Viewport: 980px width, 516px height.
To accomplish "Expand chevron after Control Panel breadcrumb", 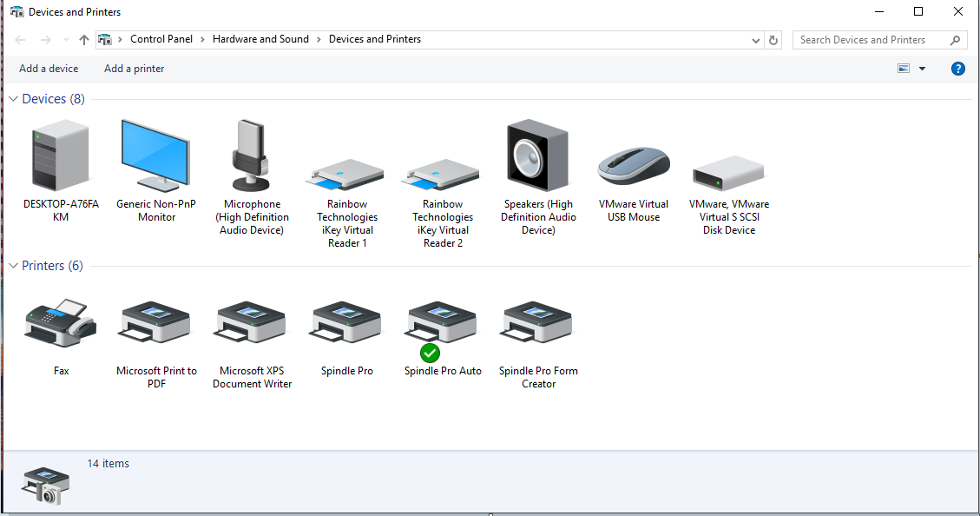I will 202,39.
